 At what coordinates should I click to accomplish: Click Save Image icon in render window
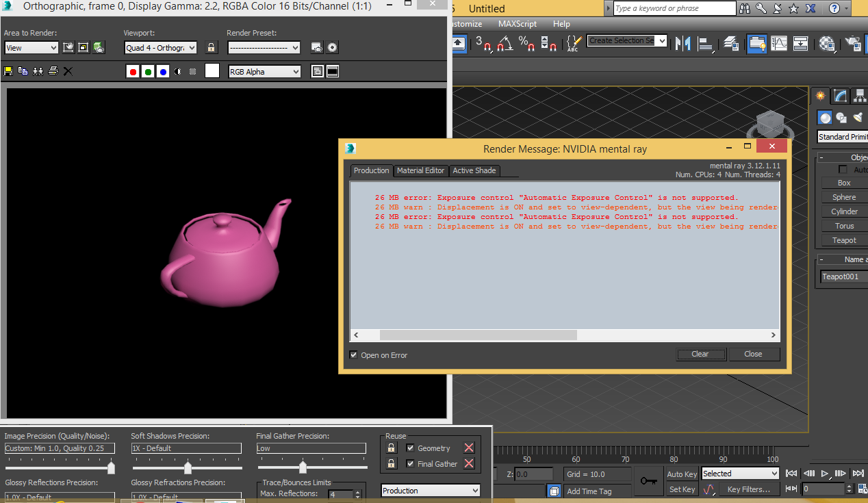coord(9,70)
